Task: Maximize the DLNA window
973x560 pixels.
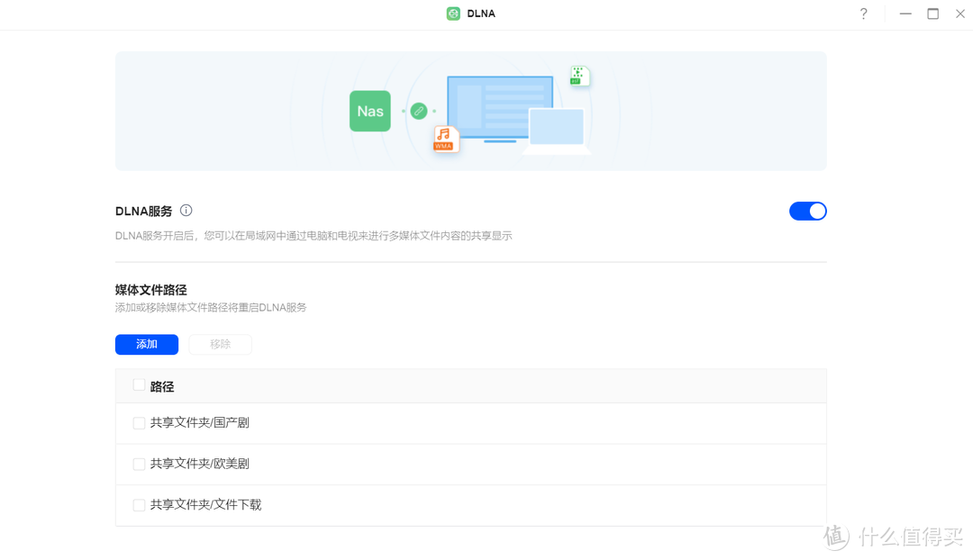Action: [x=933, y=14]
